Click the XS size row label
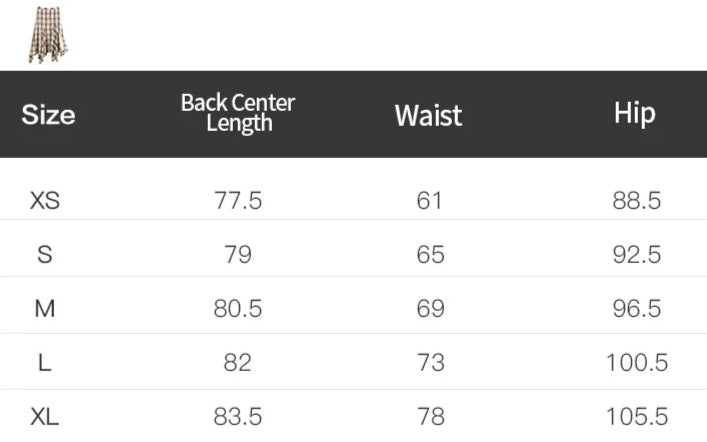The width and height of the screenshot is (707, 442). point(45,201)
